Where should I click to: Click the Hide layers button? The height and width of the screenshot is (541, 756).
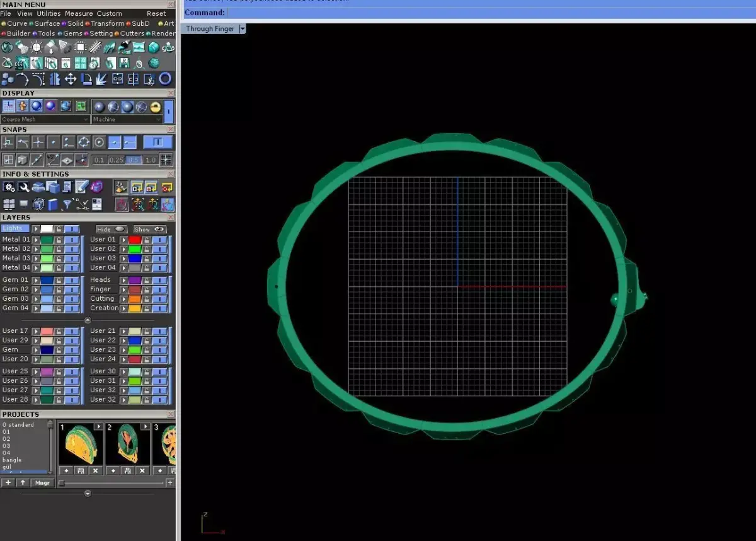(x=111, y=230)
